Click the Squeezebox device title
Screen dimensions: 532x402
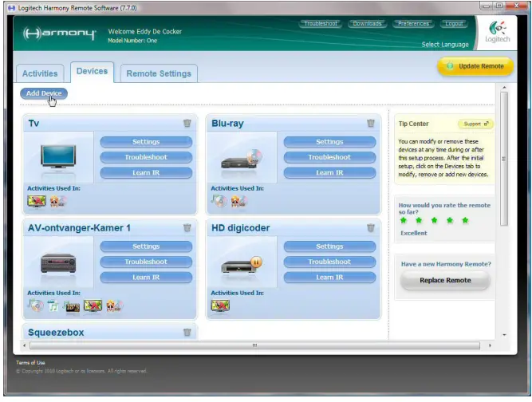pos(56,333)
